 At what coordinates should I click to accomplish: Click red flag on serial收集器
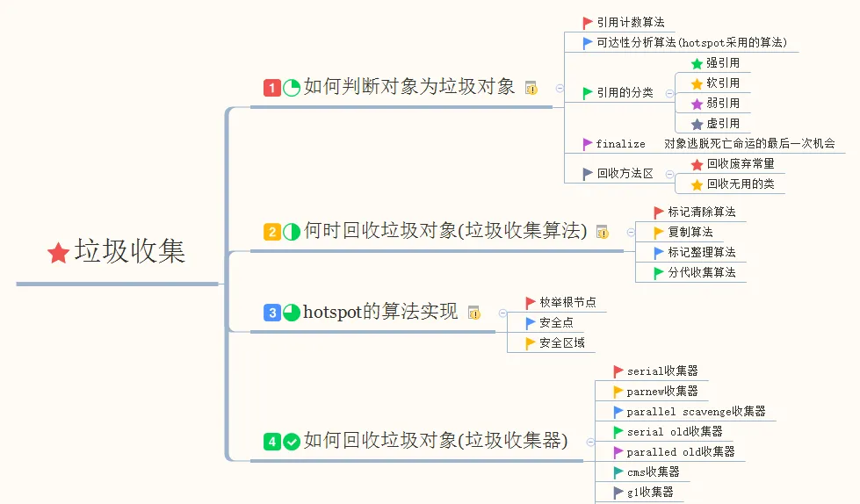tap(618, 371)
